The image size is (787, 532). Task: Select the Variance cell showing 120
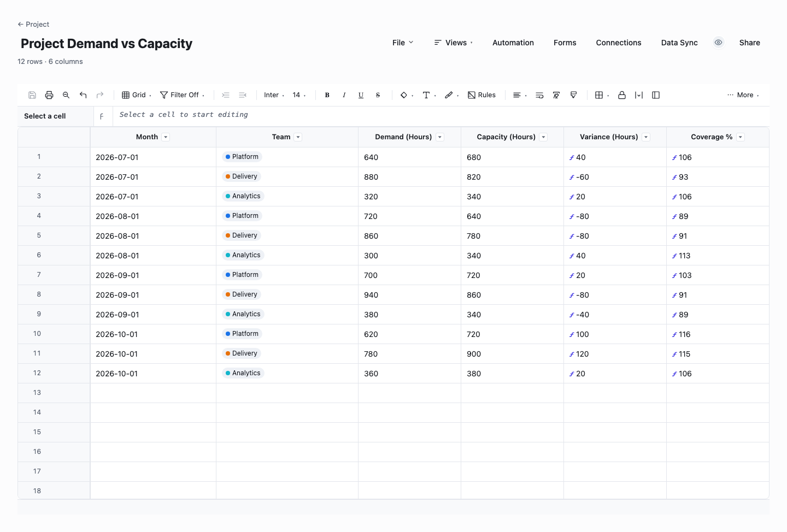615,354
